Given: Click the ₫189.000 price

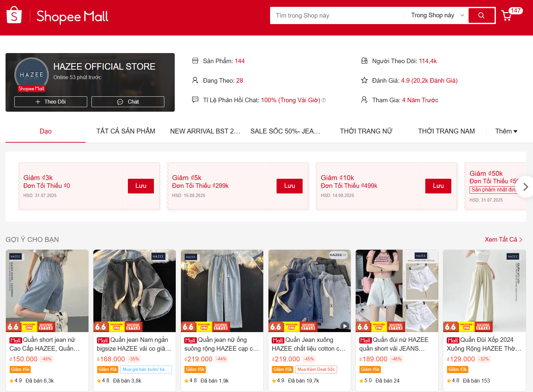Looking at the screenshot, I should (x=373, y=359).
